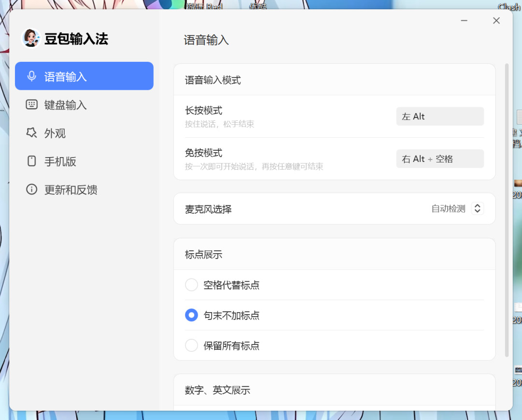The image size is (522, 420).
Task: Click the 免按模式 label
Action: pos(203,153)
